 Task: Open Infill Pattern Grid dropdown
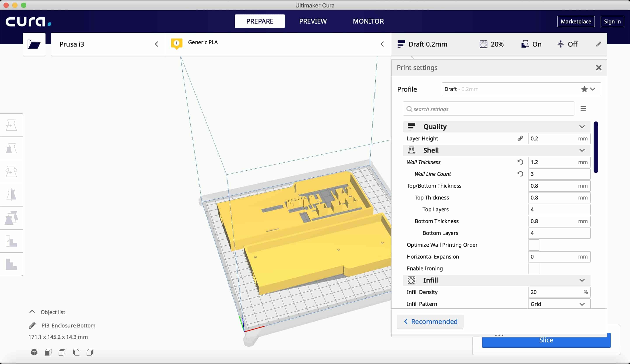click(559, 304)
